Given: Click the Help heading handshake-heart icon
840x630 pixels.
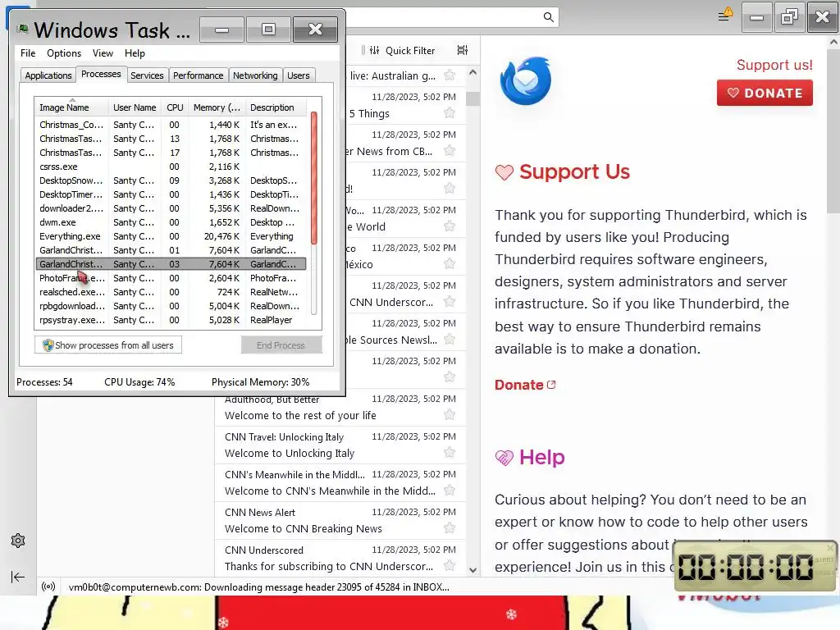Looking at the screenshot, I should click(x=504, y=458).
